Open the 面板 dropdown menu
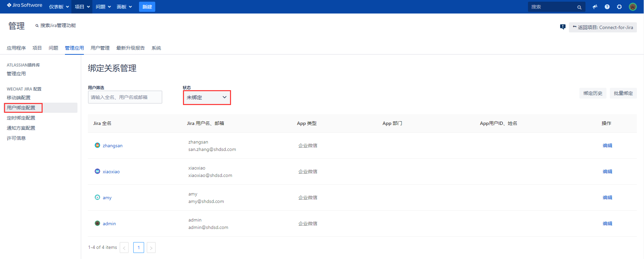644x259 pixels. (124, 7)
